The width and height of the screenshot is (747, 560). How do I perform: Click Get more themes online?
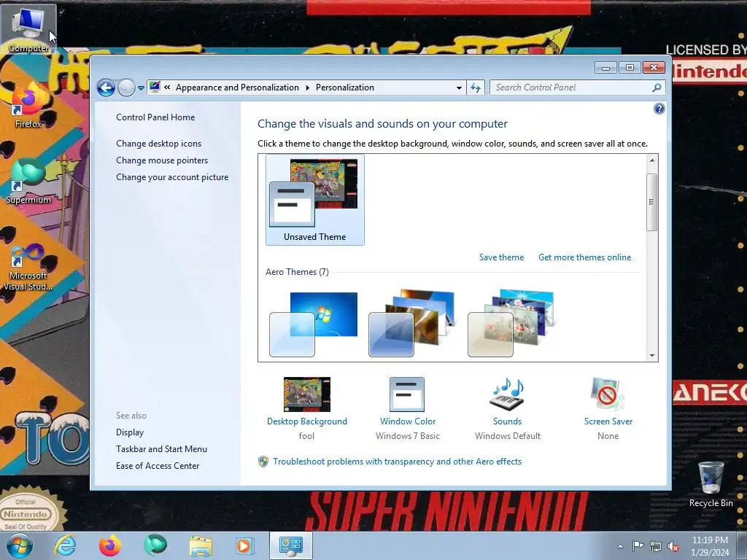[584, 257]
